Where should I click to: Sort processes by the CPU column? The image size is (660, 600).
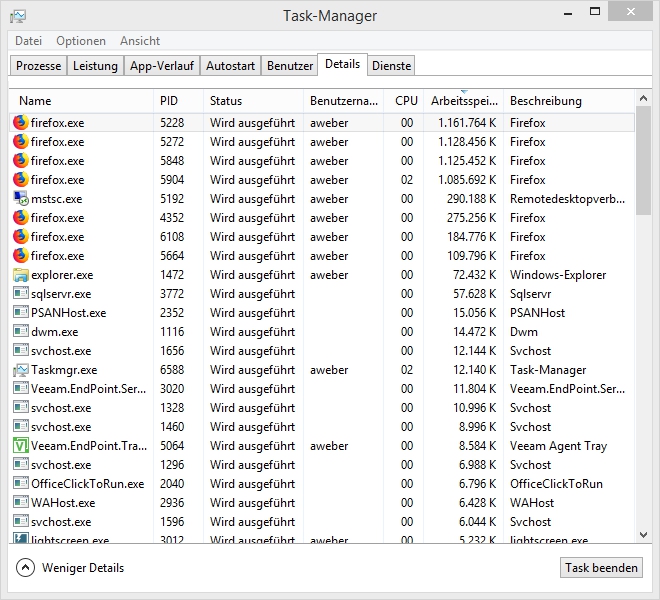406,101
